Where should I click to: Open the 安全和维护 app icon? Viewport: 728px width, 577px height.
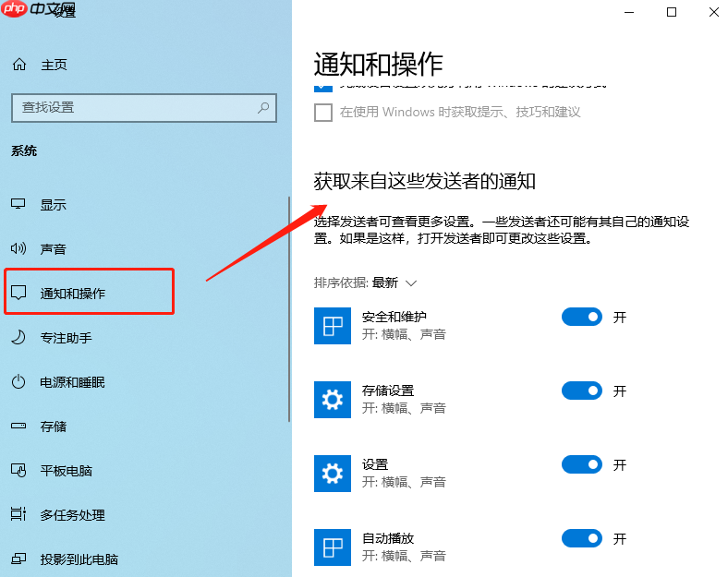(x=333, y=326)
